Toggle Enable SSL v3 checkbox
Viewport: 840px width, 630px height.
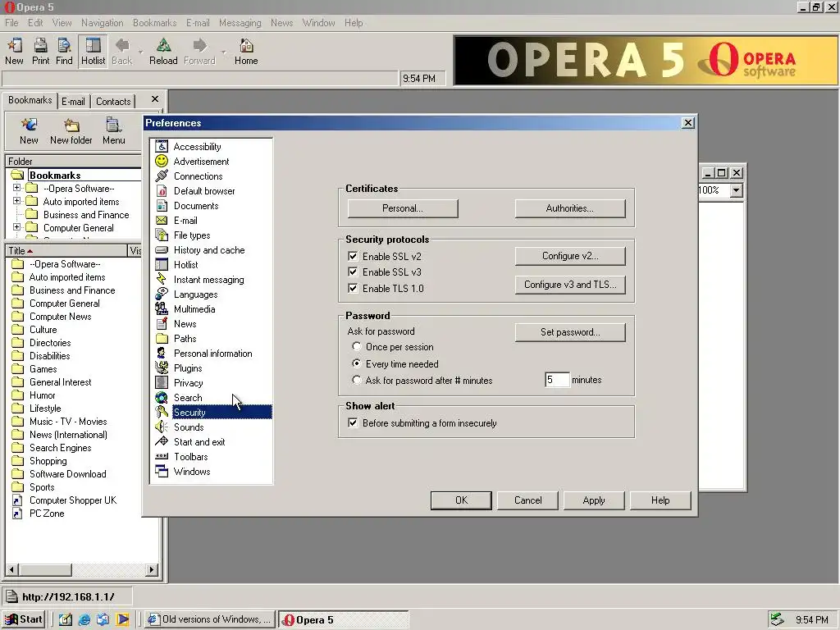[353, 272]
